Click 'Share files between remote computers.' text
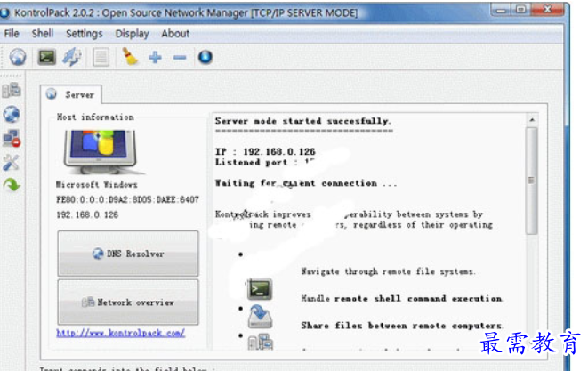Viewport: 588px width, 371px height. [402, 326]
